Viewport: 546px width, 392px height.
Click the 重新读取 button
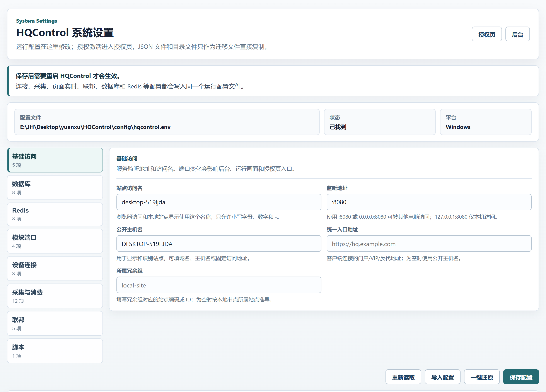(x=403, y=377)
